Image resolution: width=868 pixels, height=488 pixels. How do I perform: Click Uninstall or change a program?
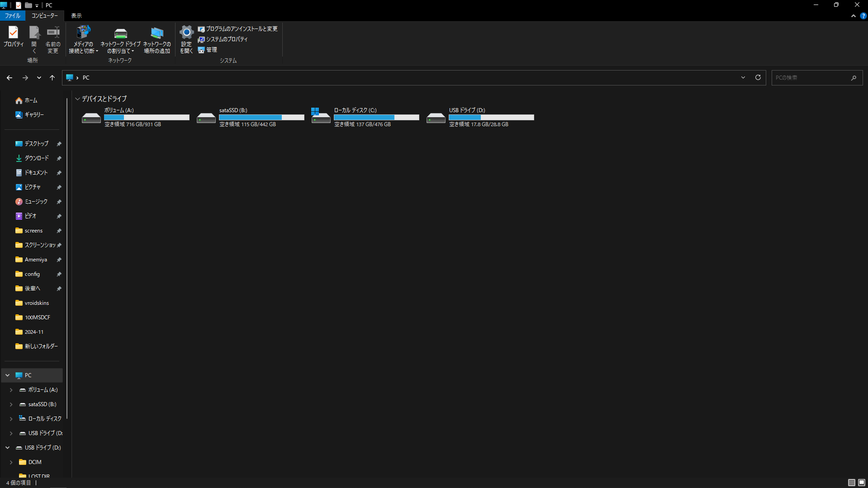tap(238, 29)
